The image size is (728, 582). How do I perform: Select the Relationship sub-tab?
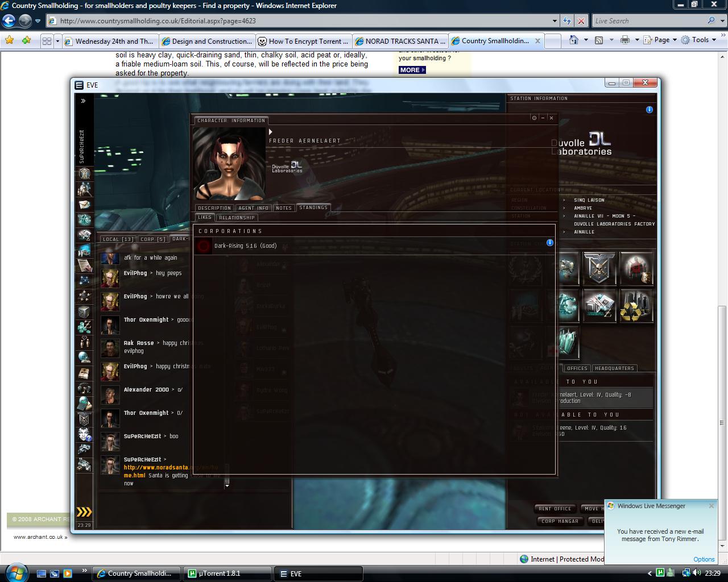tap(237, 218)
